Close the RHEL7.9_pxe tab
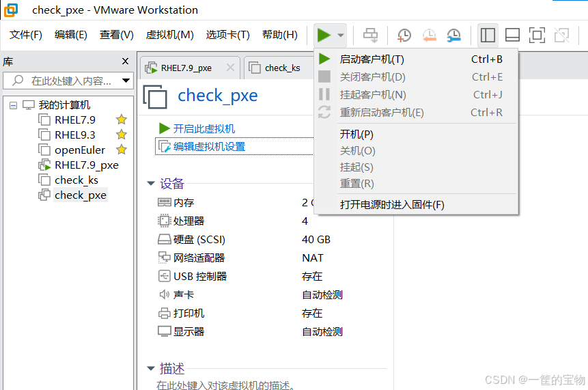The height and width of the screenshot is (390, 588). pyautogui.click(x=231, y=68)
